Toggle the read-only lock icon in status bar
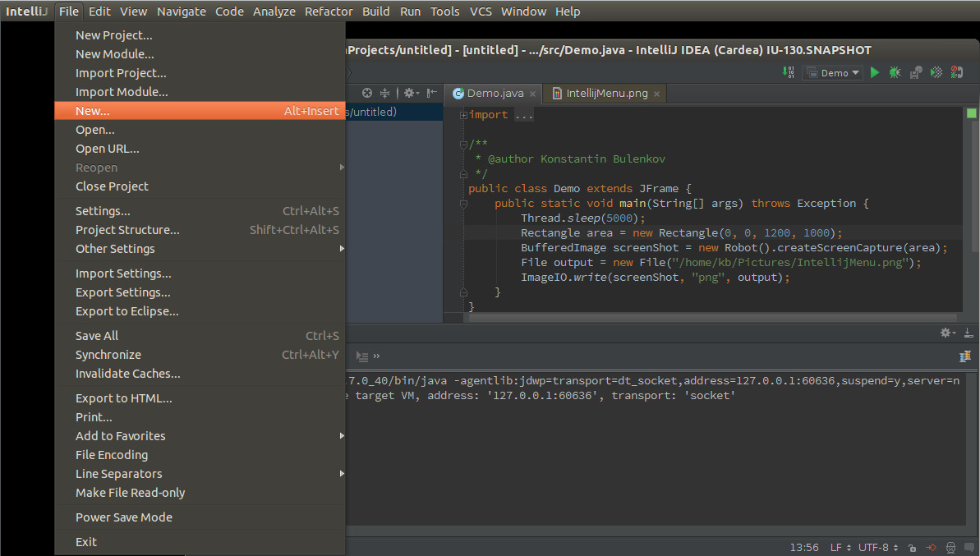The height and width of the screenshot is (556, 980). (913, 548)
